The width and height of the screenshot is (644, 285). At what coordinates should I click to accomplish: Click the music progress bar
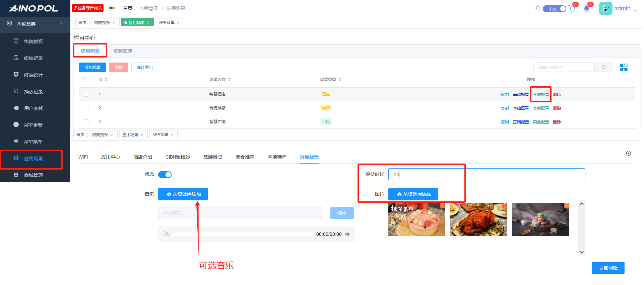(x=243, y=234)
